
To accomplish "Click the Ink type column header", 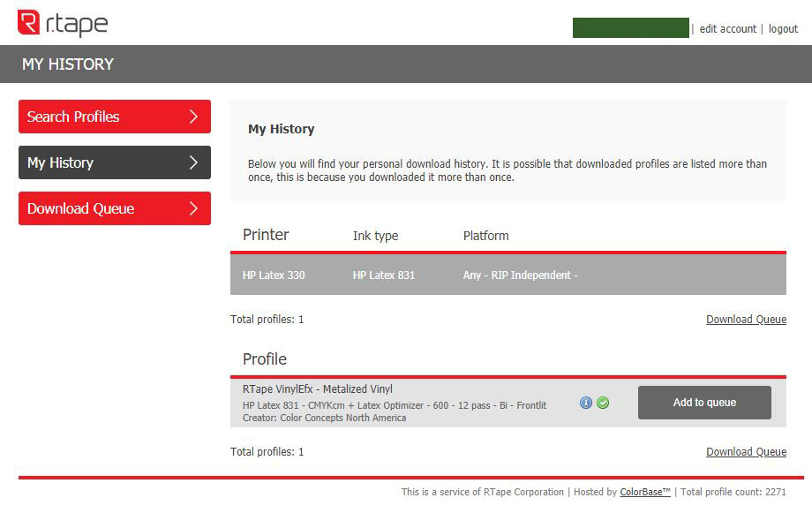I will tap(375, 237).
